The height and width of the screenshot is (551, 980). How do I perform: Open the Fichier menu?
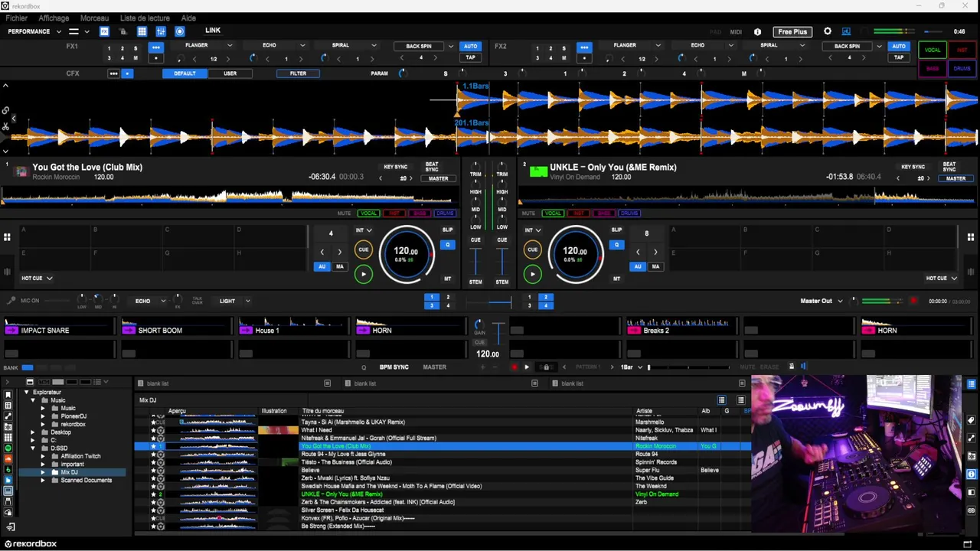(x=16, y=18)
